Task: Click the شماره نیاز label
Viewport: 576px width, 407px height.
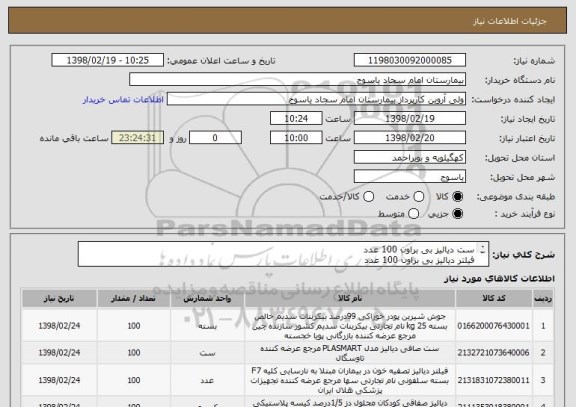Action: point(534,61)
